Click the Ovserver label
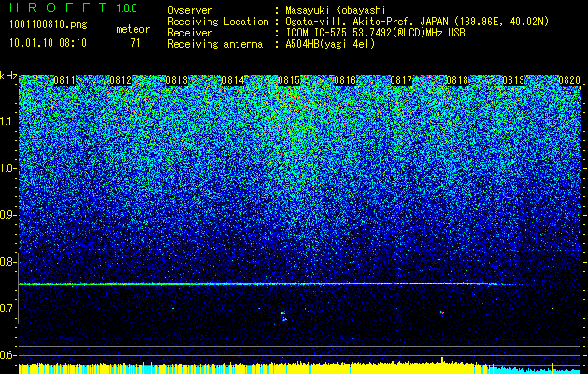The height and width of the screenshot is (374, 588). pyautogui.click(x=190, y=10)
